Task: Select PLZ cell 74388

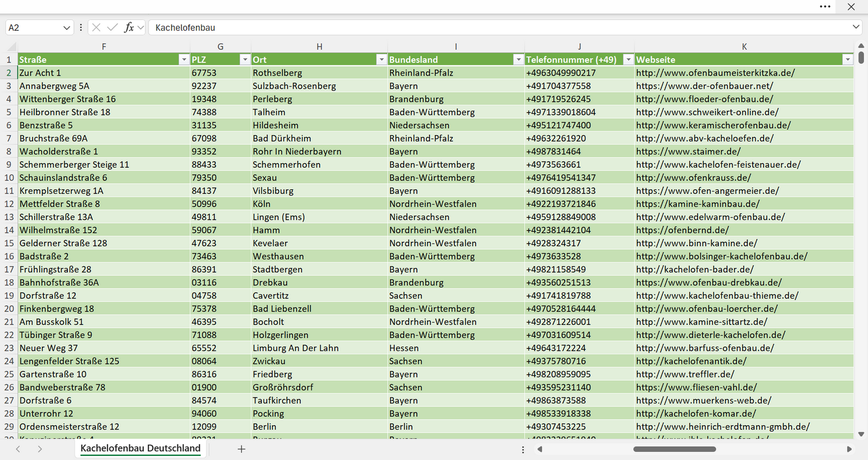Action: pyautogui.click(x=220, y=112)
